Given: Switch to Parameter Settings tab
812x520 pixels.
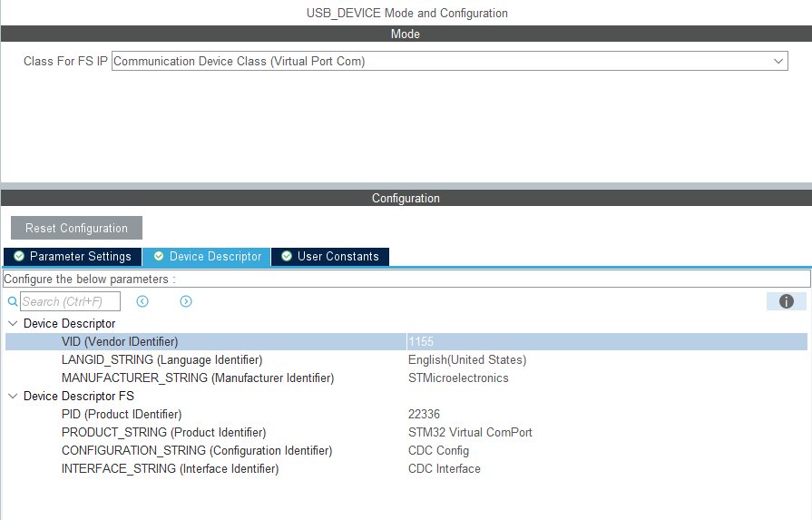Looking at the screenshot, I should [73, 257].
